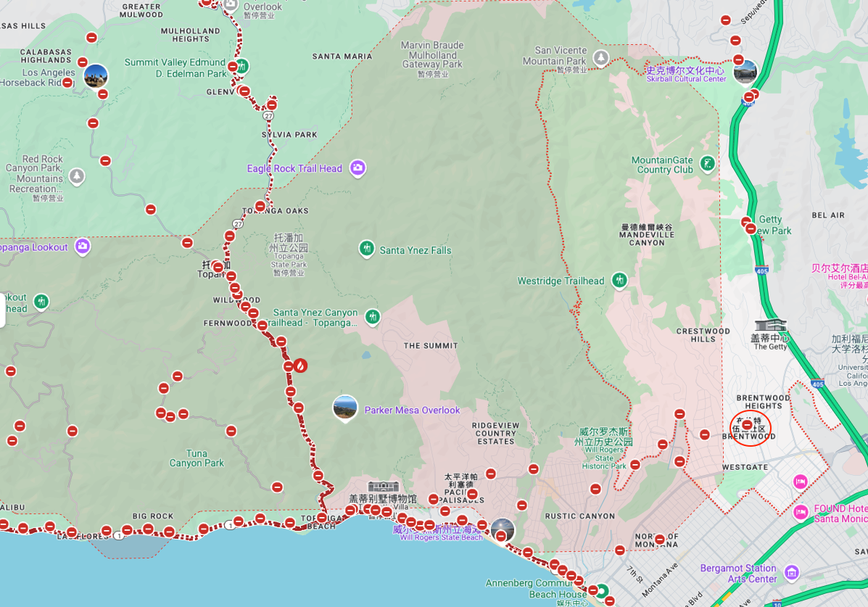
Task: Open Parker Mesa Overlook photo thumbnail
Action: 345,408
